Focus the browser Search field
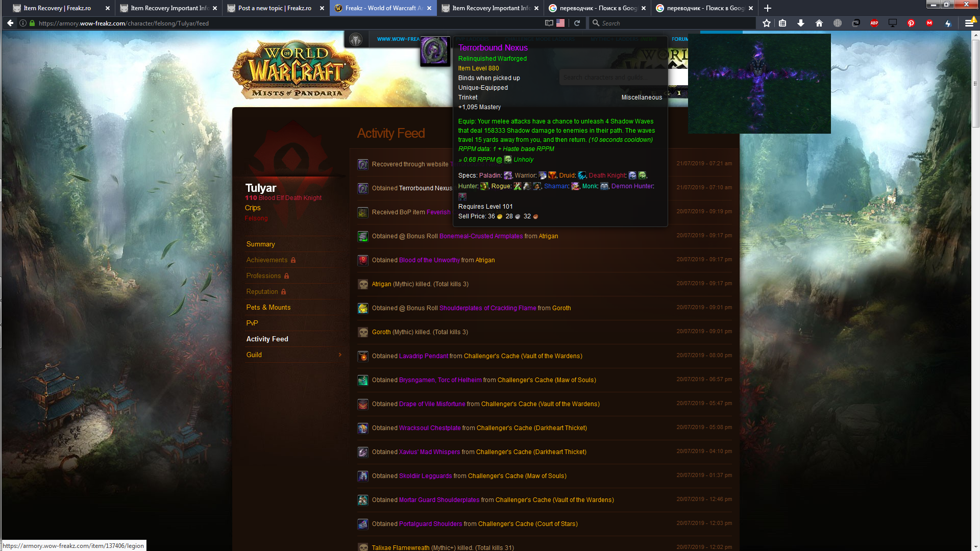Screen dimensions: 980x551 [x=674, y=23]
